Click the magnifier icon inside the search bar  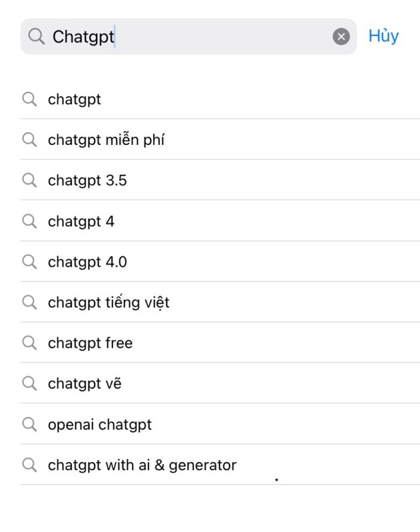(x=37, y=37)
